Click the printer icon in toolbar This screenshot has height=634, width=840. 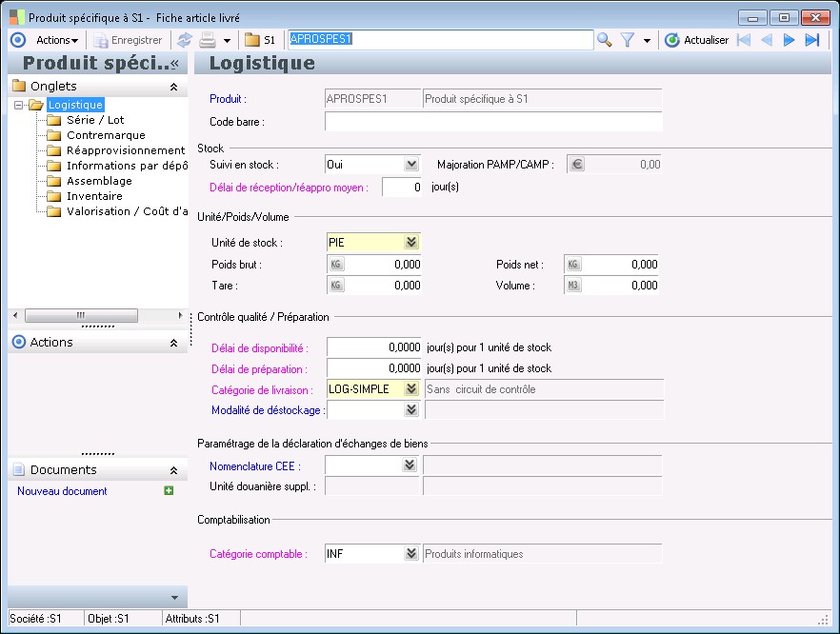[207, 40]
